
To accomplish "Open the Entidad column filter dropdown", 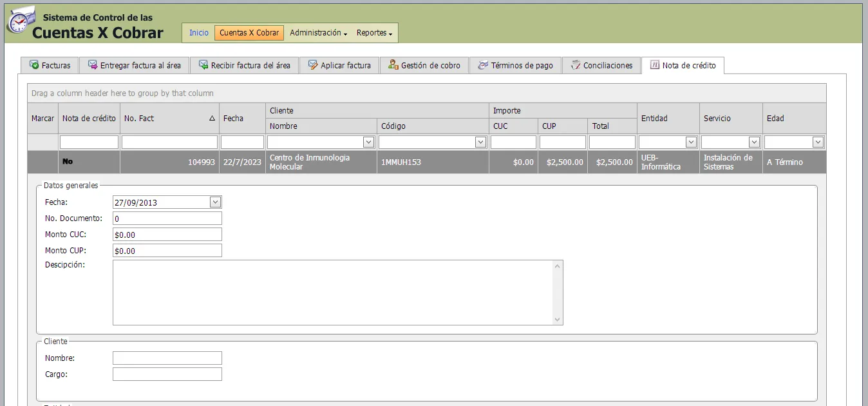I will tap(692, 141).
